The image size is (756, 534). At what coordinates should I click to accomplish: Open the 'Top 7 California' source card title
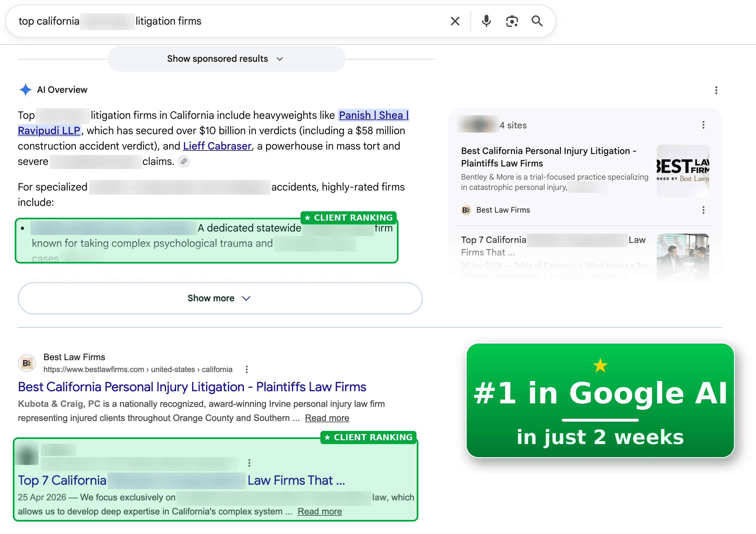point(553,246)
